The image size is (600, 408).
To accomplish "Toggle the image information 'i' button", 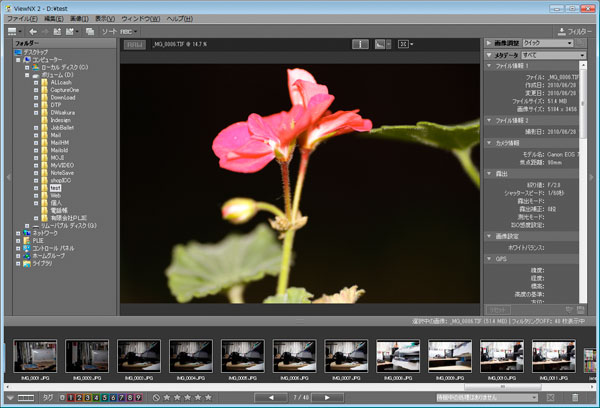I will 360,44.
